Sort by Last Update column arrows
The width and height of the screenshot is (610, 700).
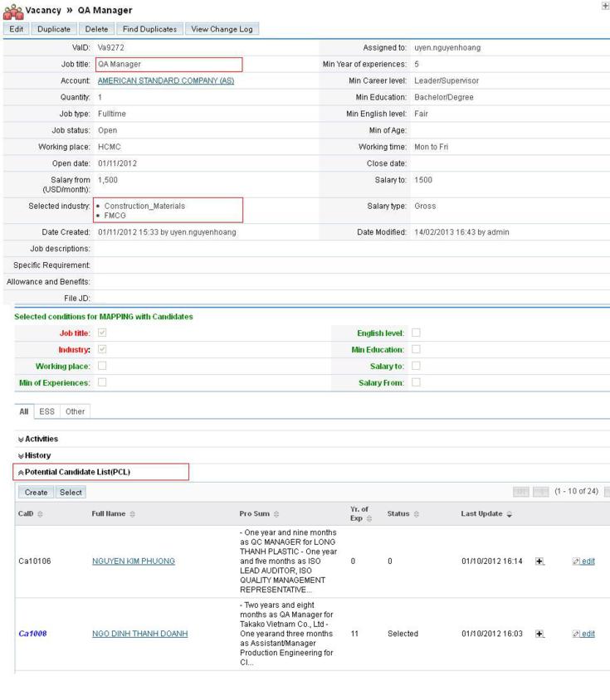point(509,514)
